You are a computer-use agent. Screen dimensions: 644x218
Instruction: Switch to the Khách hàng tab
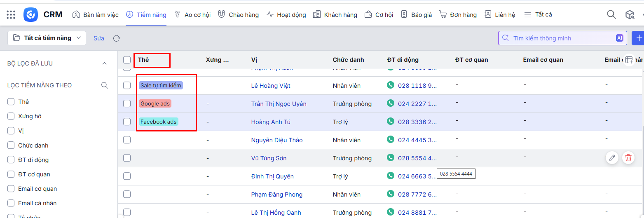click(335, 15)
